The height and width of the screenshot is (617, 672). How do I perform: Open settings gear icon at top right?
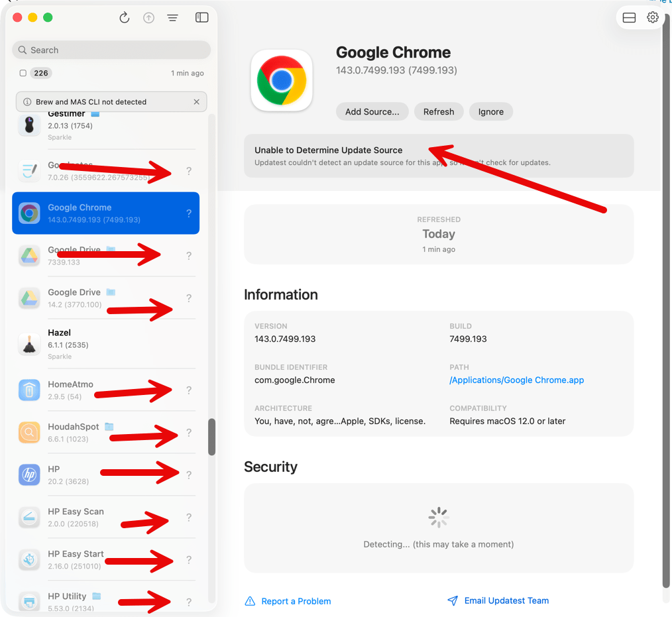pyautogui.click(x=653, y=18)
